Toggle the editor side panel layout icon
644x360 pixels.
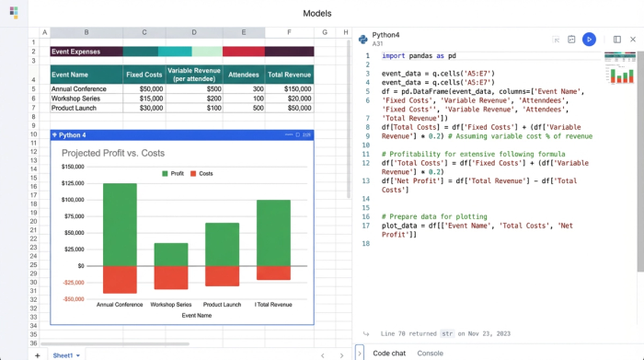click(617, 40)
